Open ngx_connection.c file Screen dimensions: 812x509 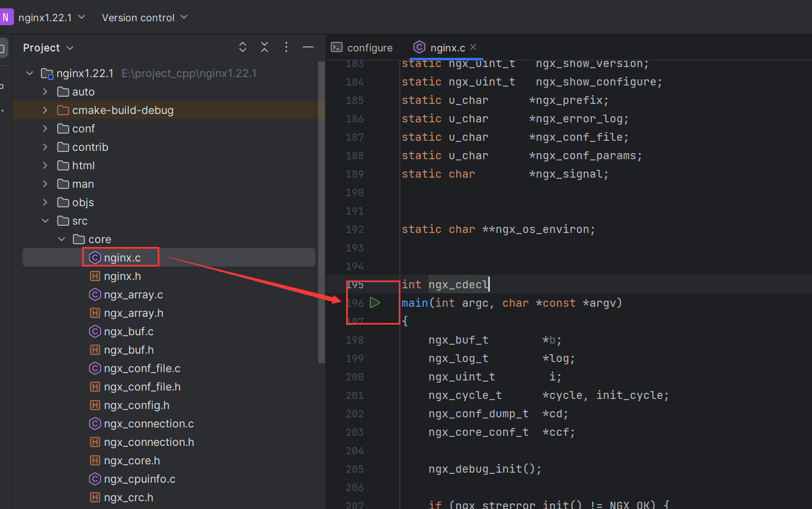coord(149,424)
